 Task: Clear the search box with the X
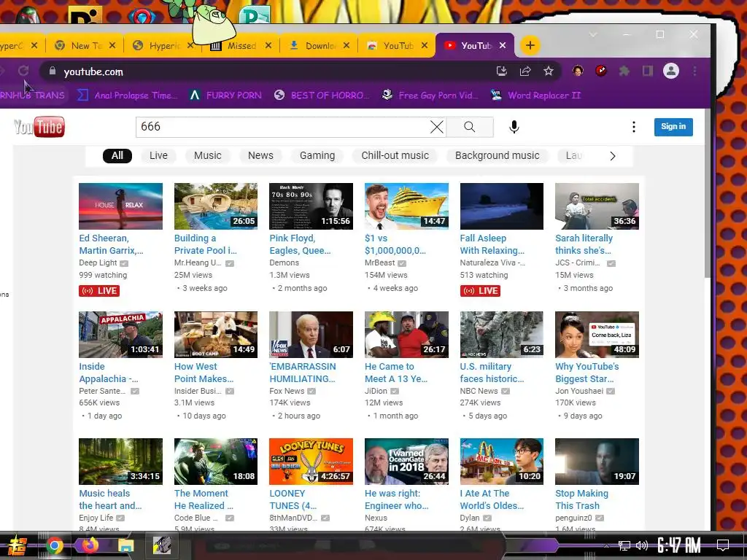click(436, 127)
